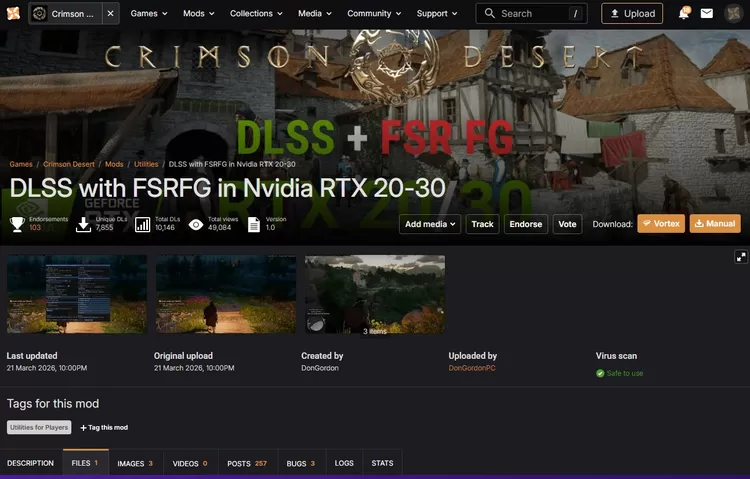Remove the Crimson Desert game filter

[110, 13]
